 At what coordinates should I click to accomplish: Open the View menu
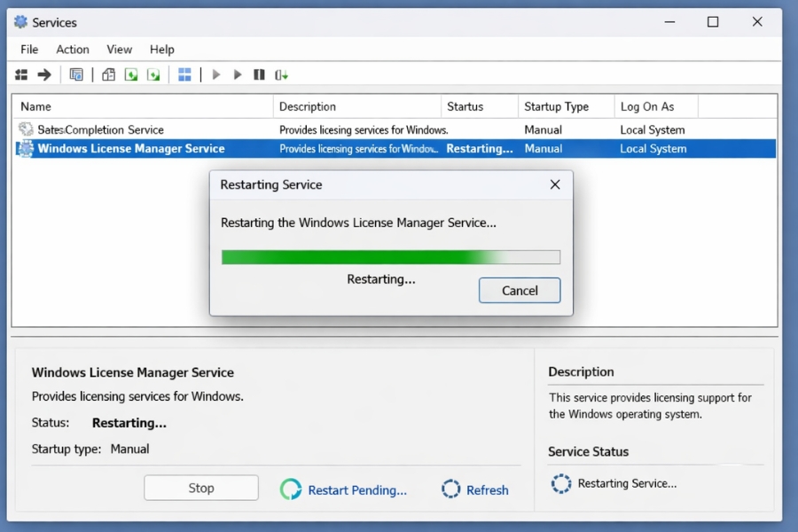point(118,49)
